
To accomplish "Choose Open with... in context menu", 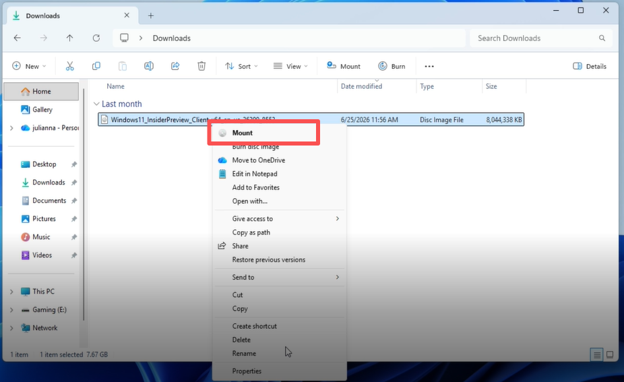I will click(279, 201).
